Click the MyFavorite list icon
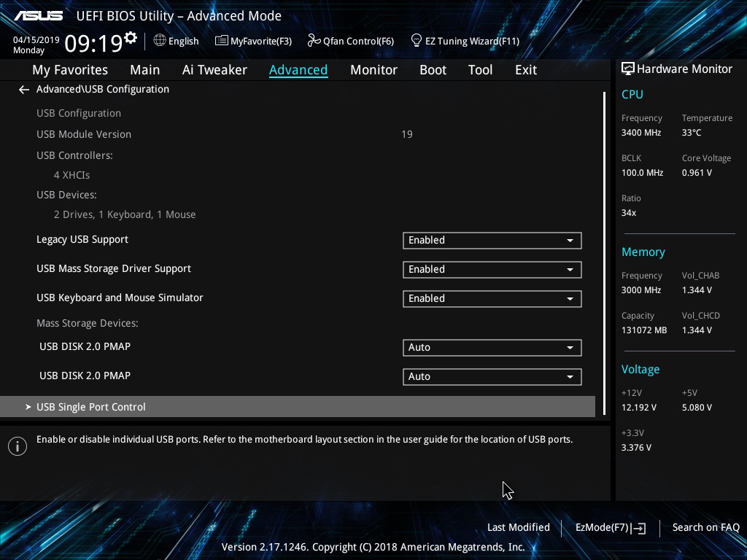Screen dimensions: 747x560 [221, 41]
